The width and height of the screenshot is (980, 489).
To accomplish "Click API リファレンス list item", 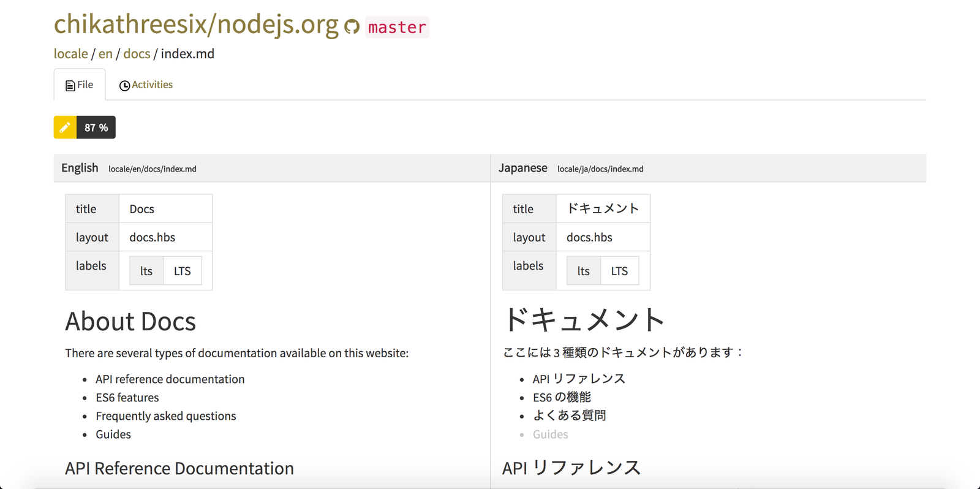I will click(x=579, y=379).
